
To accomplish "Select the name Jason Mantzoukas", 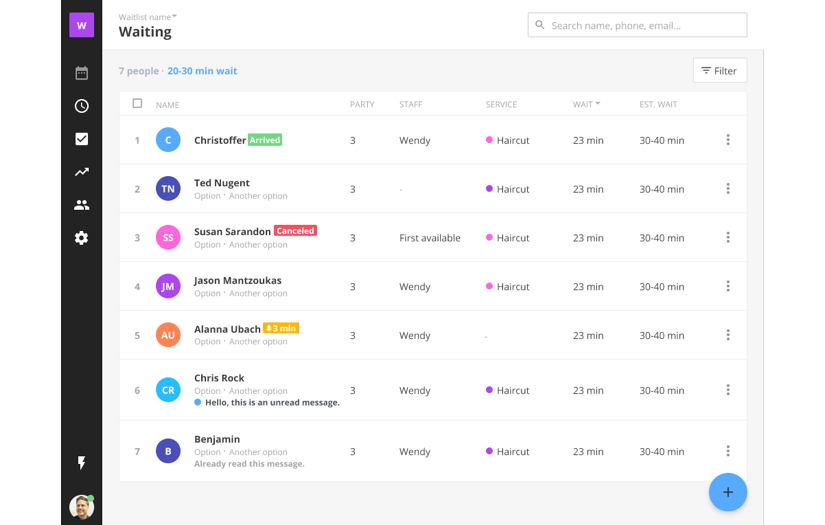I will point(237,280).
